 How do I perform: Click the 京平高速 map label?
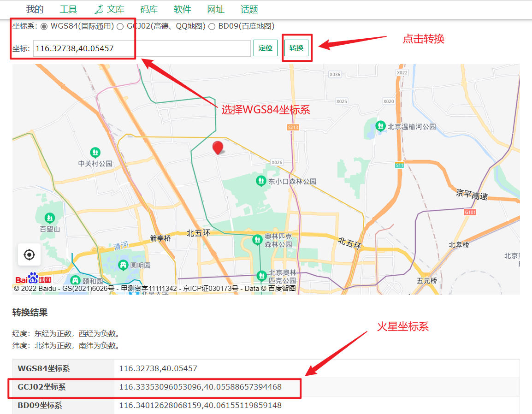472,195
